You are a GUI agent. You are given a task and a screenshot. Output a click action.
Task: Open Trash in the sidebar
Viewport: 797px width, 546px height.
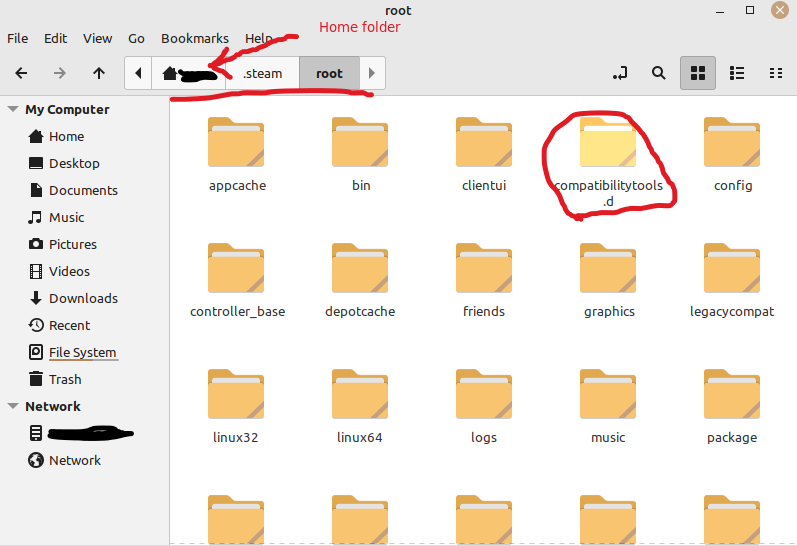[x=55, y=379]
